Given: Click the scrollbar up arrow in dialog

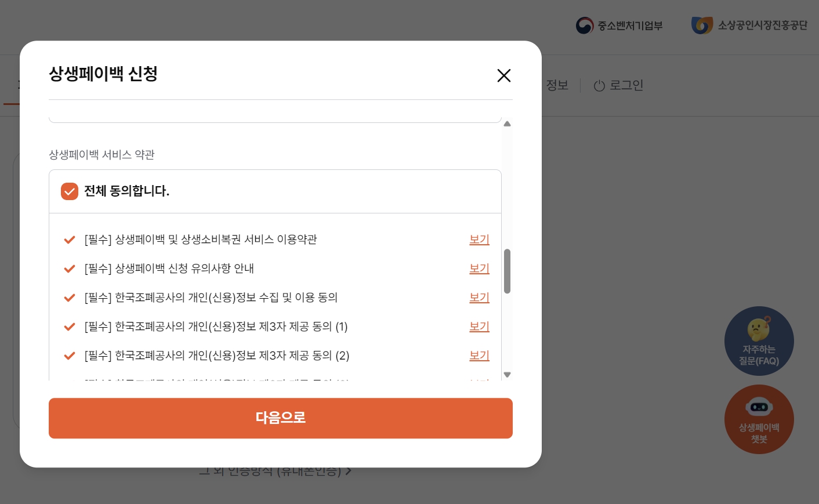Looking at the screenshot, I should (507, 124).
